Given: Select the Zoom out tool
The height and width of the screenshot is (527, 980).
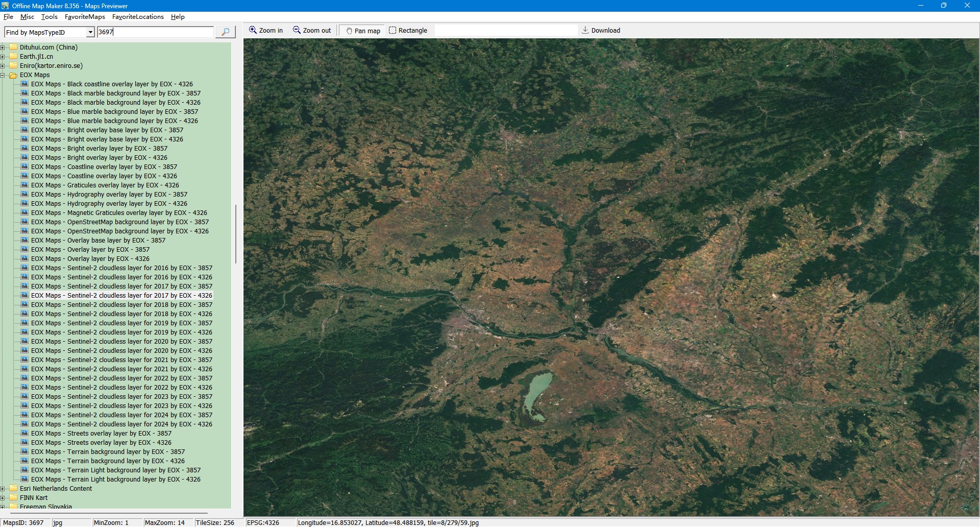Looking at the screenshot, I should [x=311, y=31].
